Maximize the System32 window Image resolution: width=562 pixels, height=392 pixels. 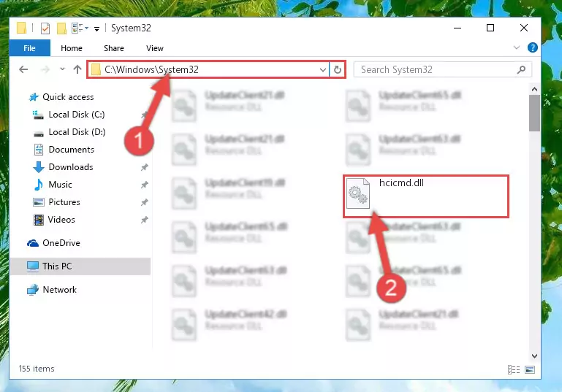click(490, 28)
